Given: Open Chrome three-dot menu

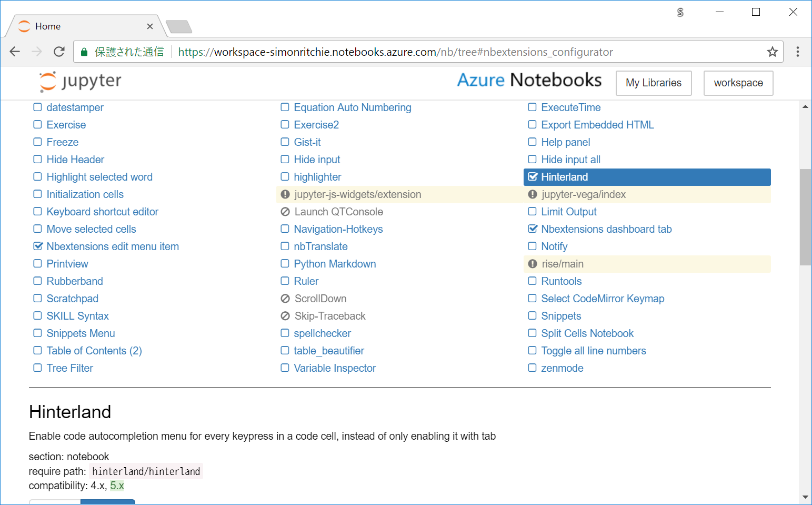Looking at the screenshot, I should pos(797,52).
